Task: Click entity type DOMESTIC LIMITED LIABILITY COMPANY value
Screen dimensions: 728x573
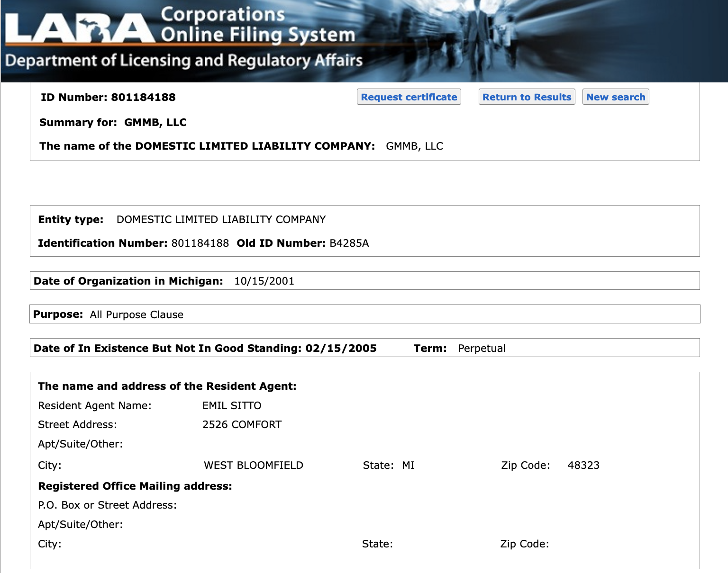Action: (221, 220)
